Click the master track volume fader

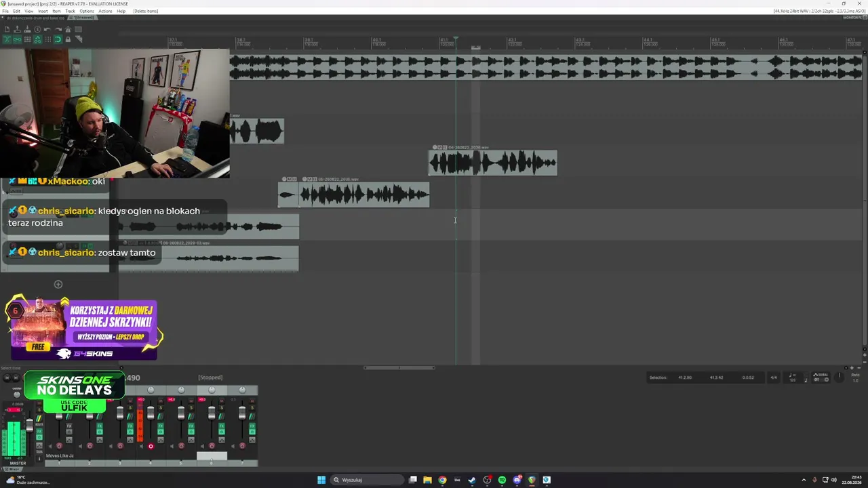click(29, 425)
